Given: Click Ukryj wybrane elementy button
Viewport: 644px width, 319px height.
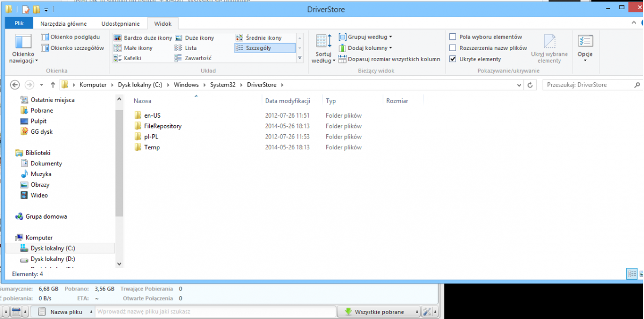Looking at the screenshot, I should point(549,49).
